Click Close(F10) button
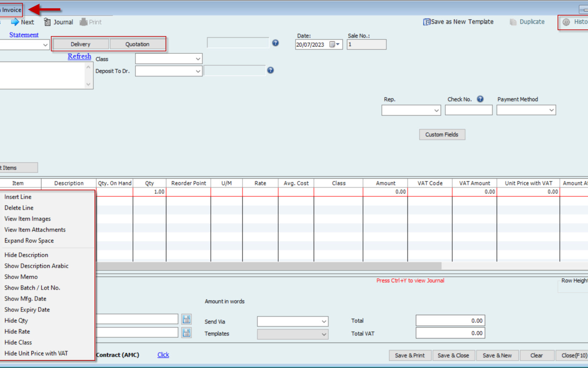Viewport: 588px width, 368px height. [x=573, y=355]
